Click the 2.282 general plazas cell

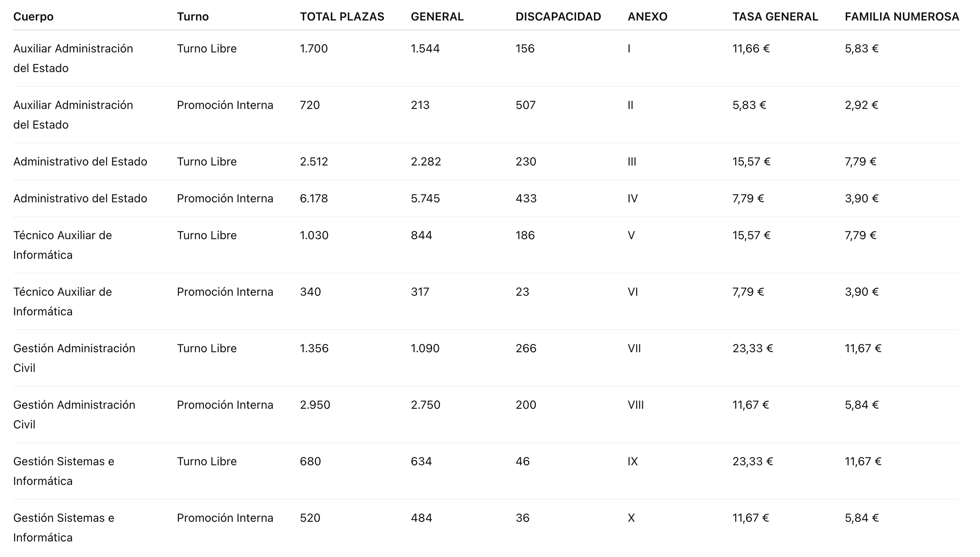point(426,162)
